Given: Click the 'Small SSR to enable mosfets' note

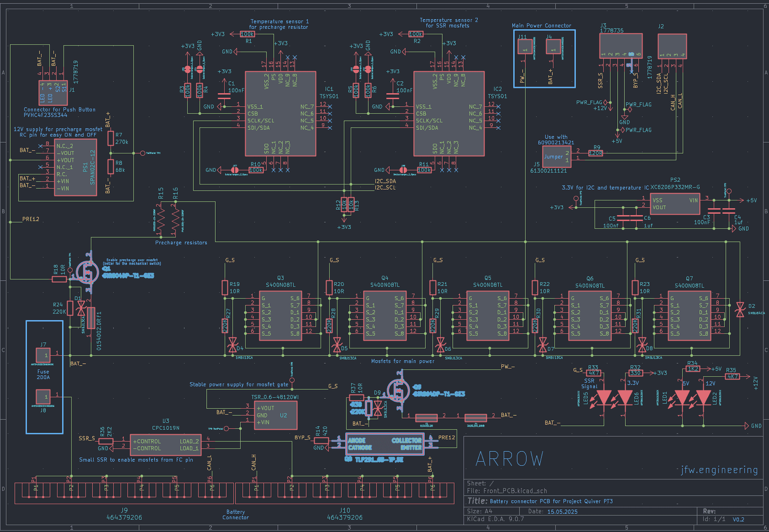Looking at the screenshot, I should pos(136,460).
